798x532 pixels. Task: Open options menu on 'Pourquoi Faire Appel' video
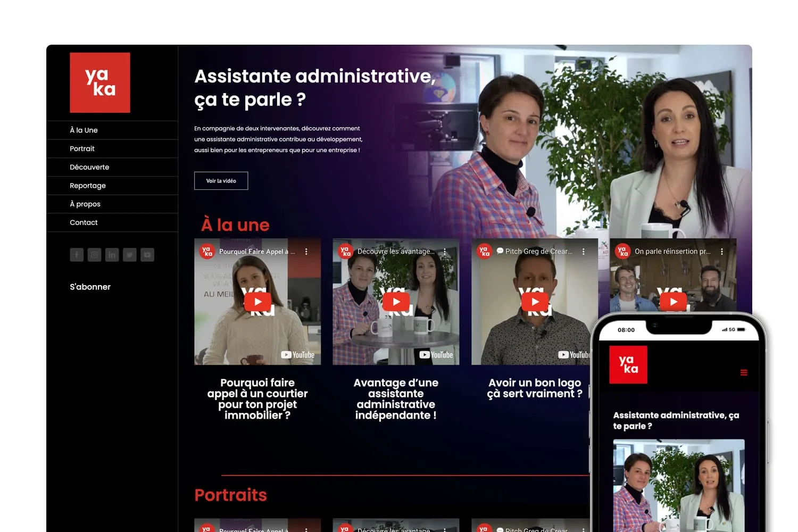coord(306,252)
